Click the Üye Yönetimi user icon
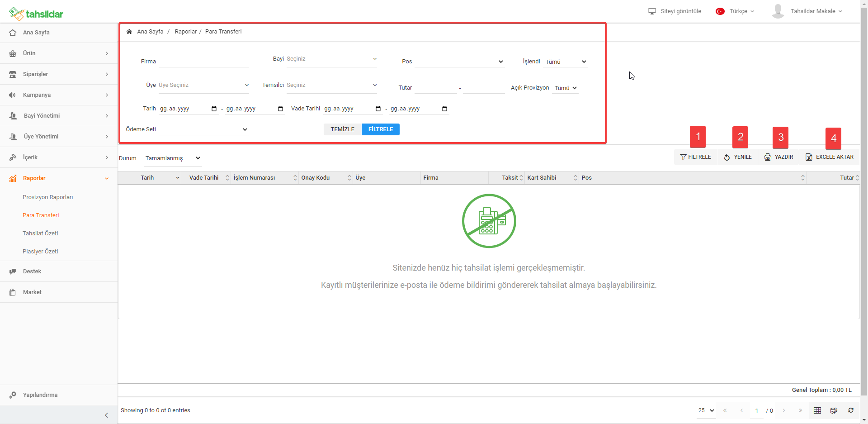This screenshot has height=424, width=868. (13, 137)
